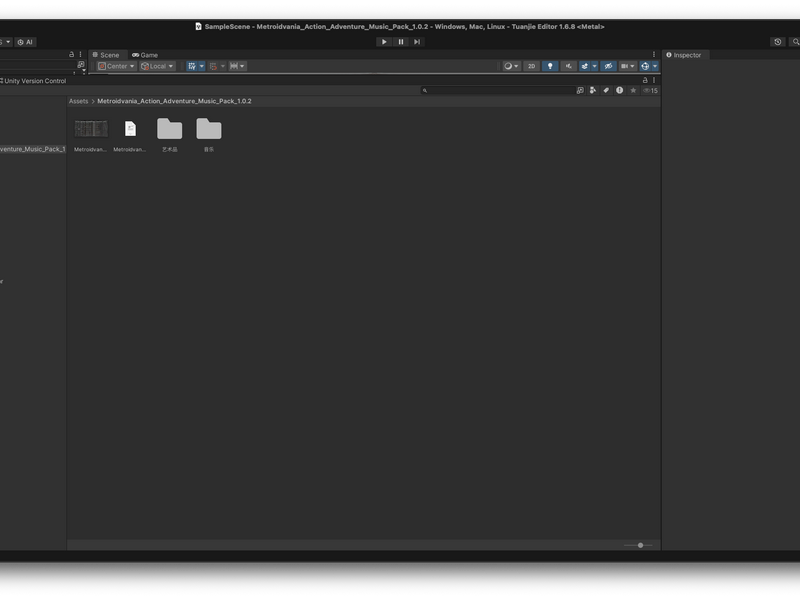Toggle 2D view mode

(x=531, y=66)
